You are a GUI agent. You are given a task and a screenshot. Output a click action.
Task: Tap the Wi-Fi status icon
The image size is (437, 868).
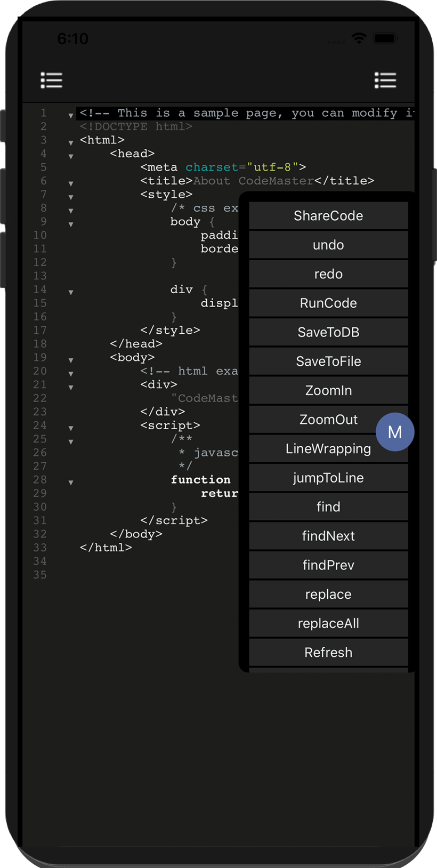[x=359, y=38]
